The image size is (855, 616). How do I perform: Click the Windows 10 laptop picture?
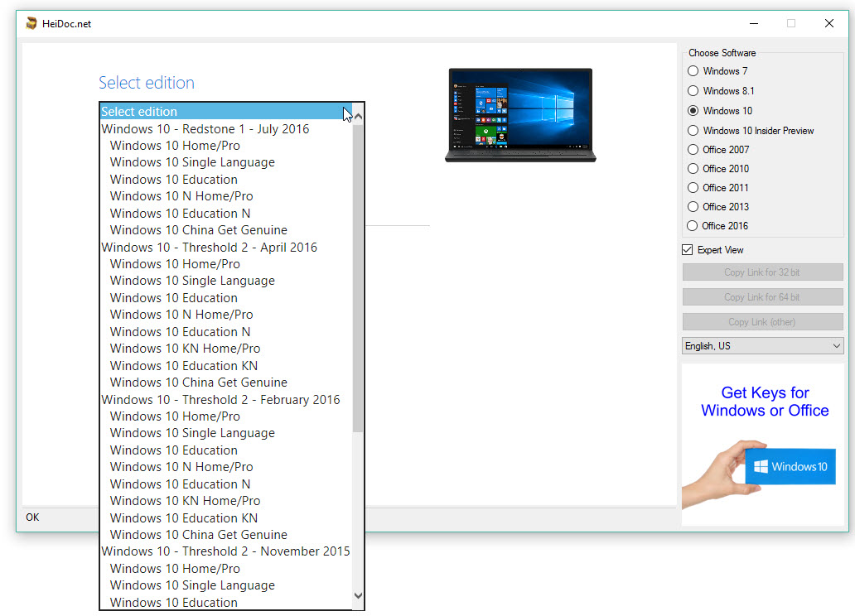point(521,115)
